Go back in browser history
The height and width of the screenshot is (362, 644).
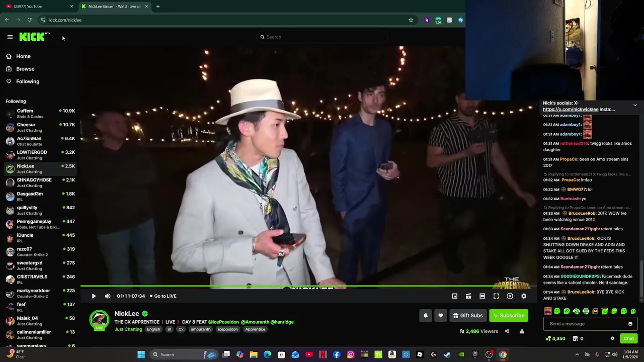[7, 20]
